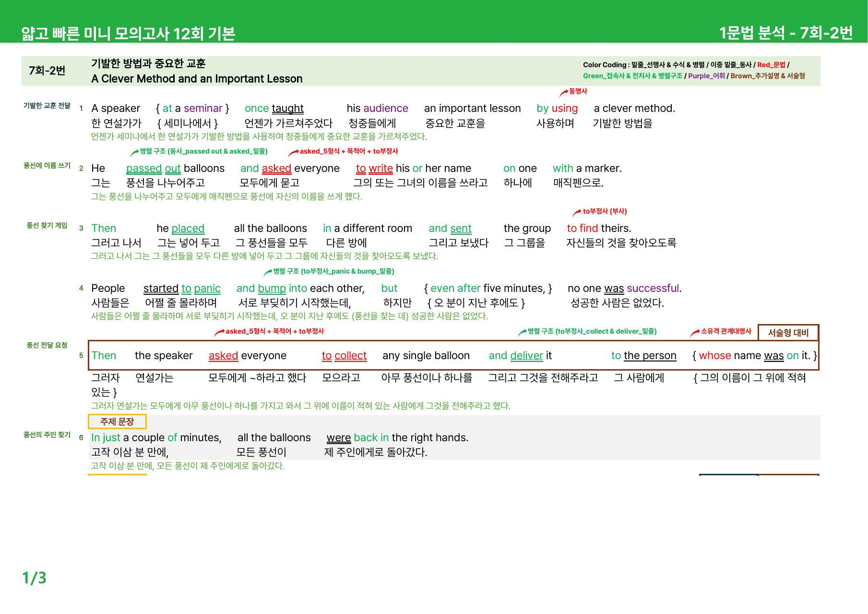Click the purple word 'seminar'

click(203, 108)
